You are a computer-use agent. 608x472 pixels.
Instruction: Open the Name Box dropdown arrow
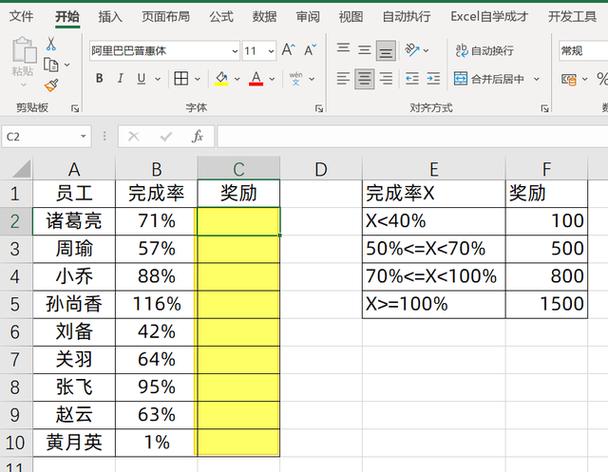[x=83, y=137]
